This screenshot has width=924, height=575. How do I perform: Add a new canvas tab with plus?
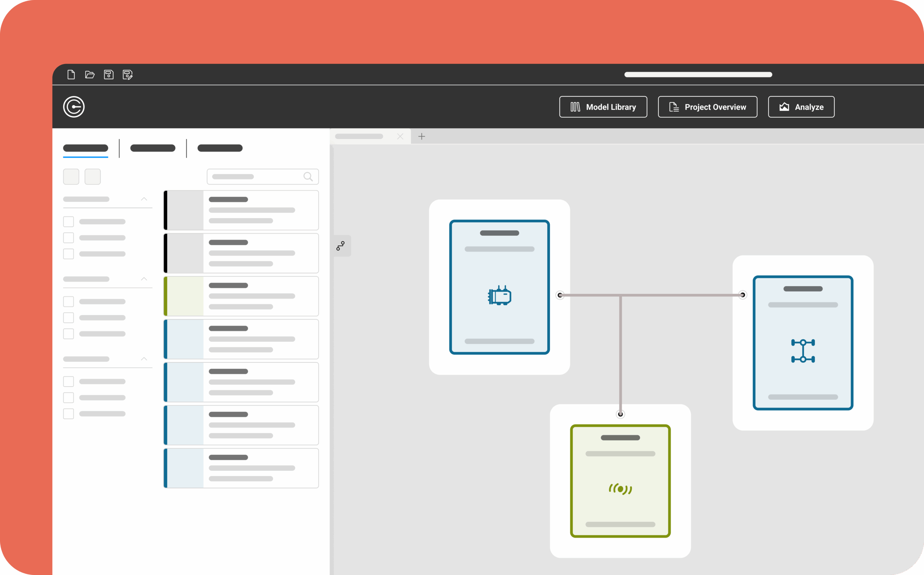click(422, 136)
